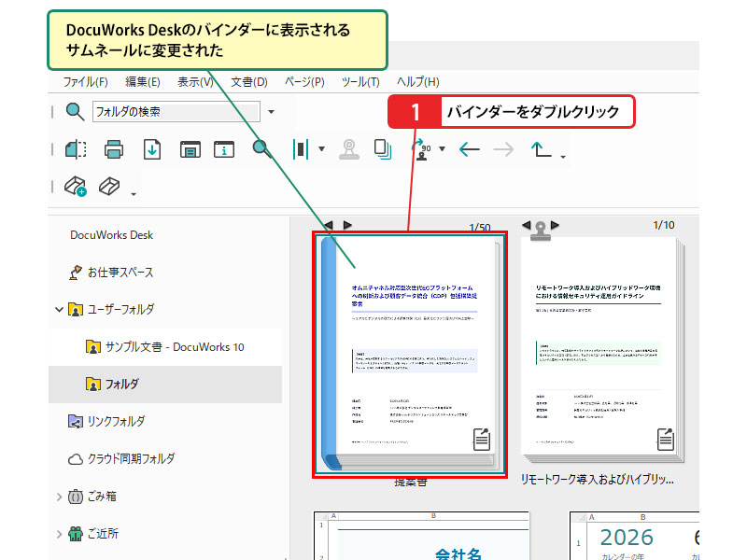Click the 提案書 binder thumbnail

click(410, 355)
